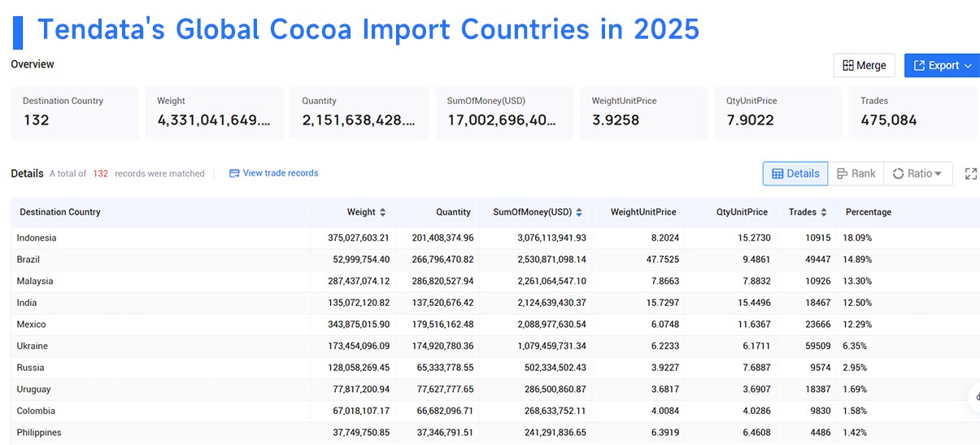Select the Brazil row

coord(495,260)
